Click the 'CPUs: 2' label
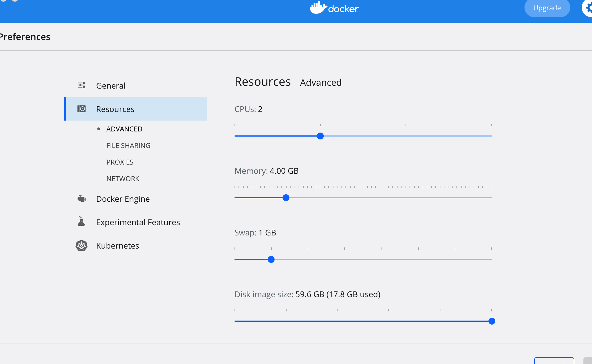This screenshot has width=592, height=364. [249, 109]
